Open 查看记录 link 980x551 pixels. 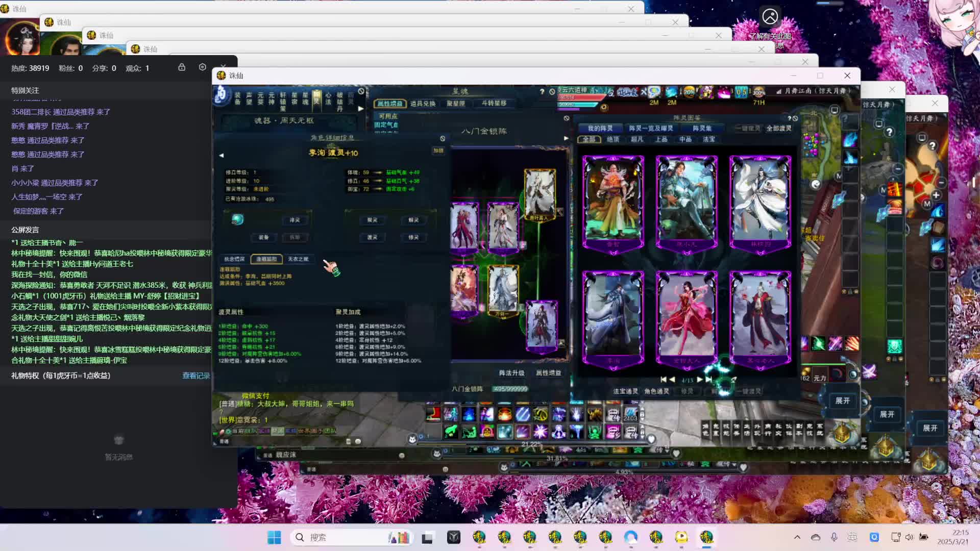196,376
